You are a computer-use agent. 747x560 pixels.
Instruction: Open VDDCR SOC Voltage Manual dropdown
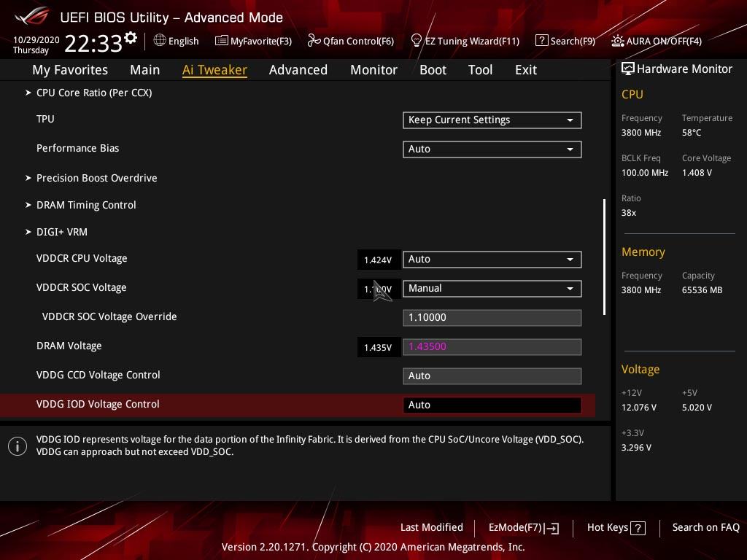(492, 289)
